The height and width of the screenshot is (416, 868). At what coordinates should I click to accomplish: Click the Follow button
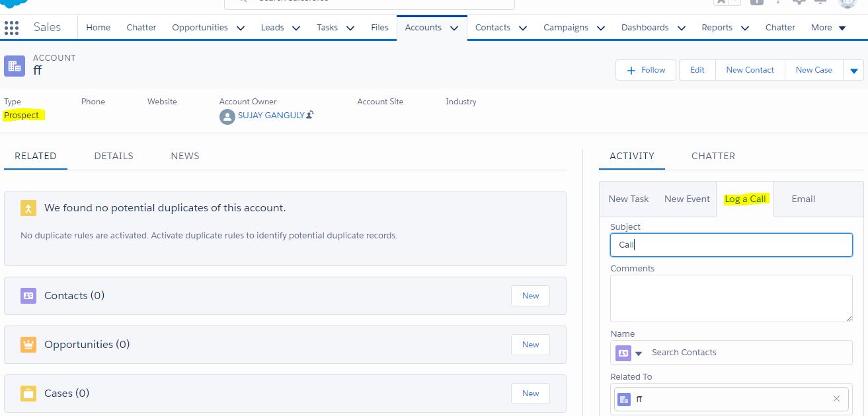click(x=646, y=70)
